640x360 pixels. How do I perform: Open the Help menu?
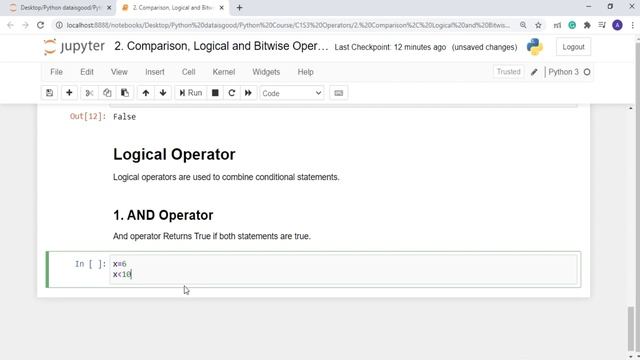click(305, 72)
